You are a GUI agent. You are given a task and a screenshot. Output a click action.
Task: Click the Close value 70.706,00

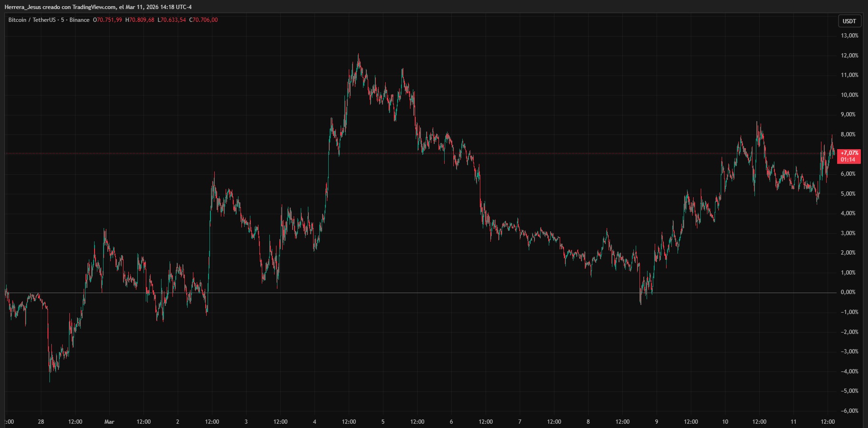[x=205, y=20]
